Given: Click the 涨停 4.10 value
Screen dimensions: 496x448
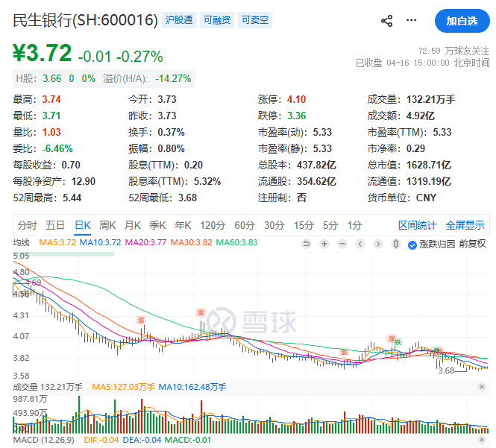Looking at the screenshot, I should pos(296,100).
